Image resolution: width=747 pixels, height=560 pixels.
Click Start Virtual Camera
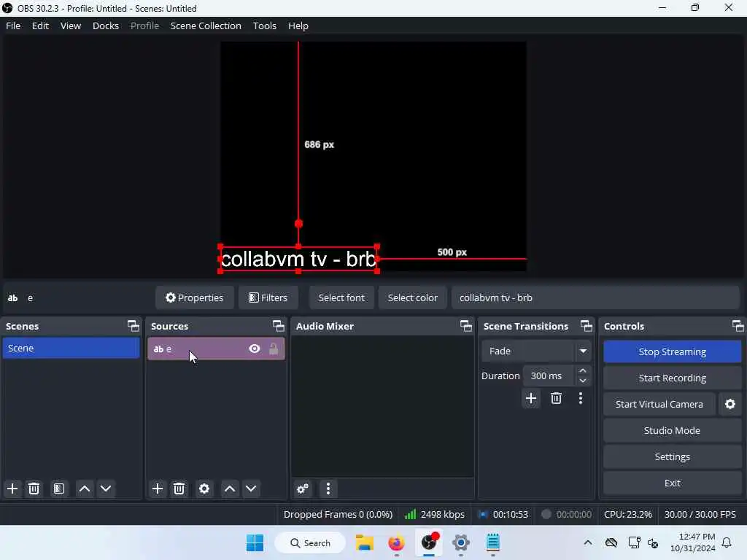[659, 404]
